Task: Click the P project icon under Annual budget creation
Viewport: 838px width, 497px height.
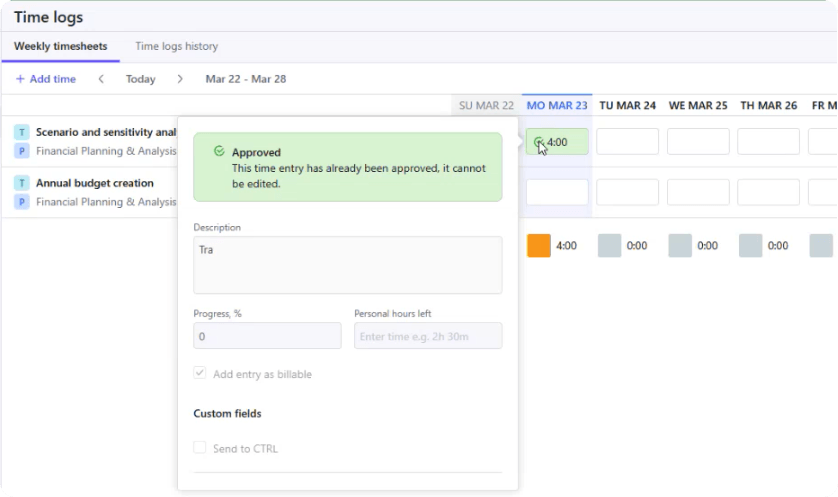Action: click(22, 202)
